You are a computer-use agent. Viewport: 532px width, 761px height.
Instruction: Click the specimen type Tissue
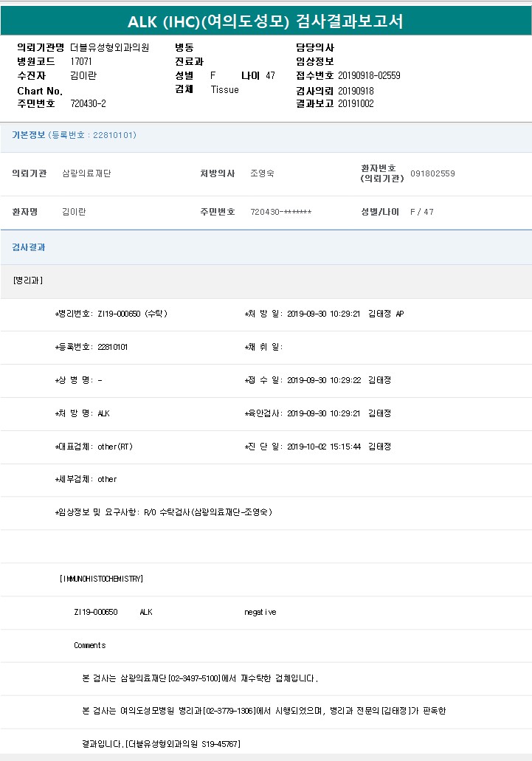[x=224, y=89]
